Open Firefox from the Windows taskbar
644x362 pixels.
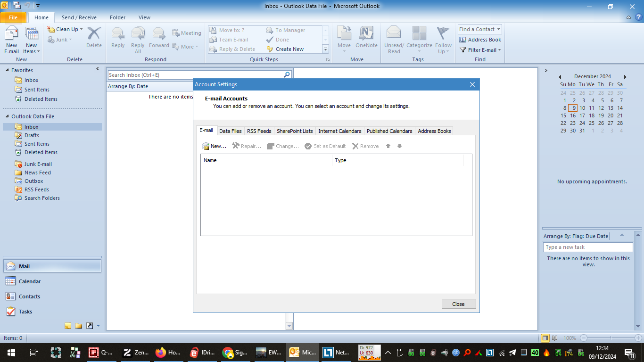[168, 352]
